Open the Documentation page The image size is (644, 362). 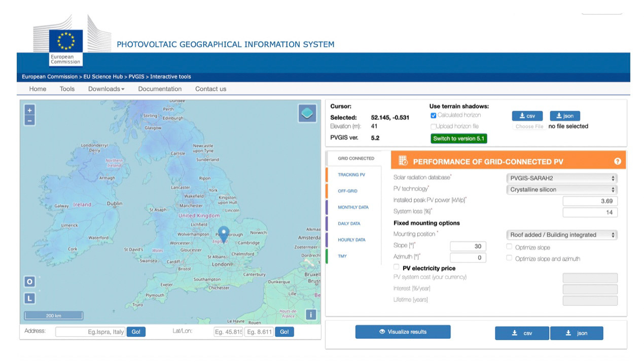[x=160, y=89]
